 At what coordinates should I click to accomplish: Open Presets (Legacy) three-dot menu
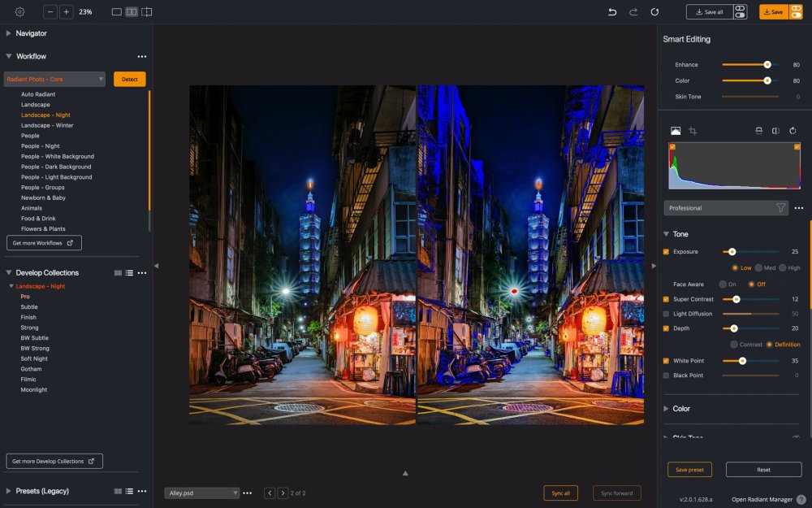coord(142,491)
